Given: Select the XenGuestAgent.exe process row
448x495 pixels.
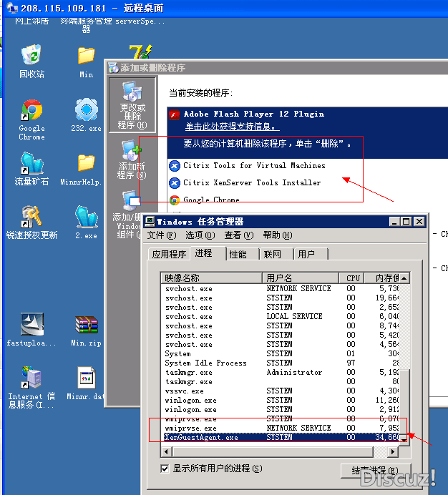Looking at the screenshot, I should [x=281, y=437].
